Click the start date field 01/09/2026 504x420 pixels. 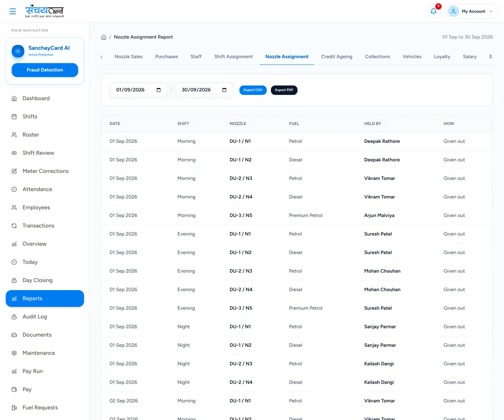pyautogui.click(x=139, y=90)
